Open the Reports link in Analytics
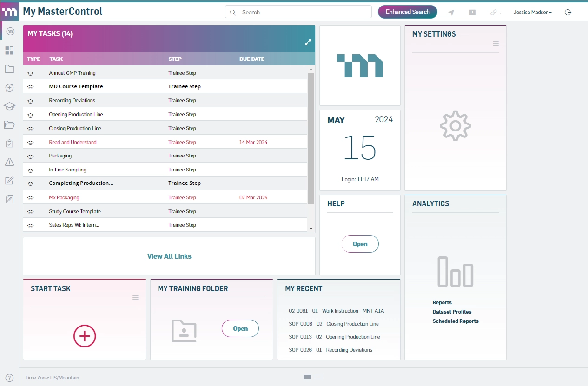This screenshot has width=588, height=386. pyautogui.click(x=442, y=302)
